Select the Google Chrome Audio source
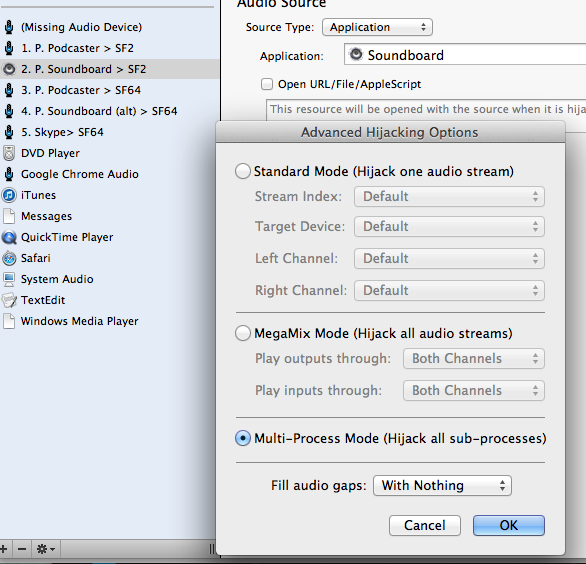Viewport: 586px width, 564px height. tap(109, 174)
